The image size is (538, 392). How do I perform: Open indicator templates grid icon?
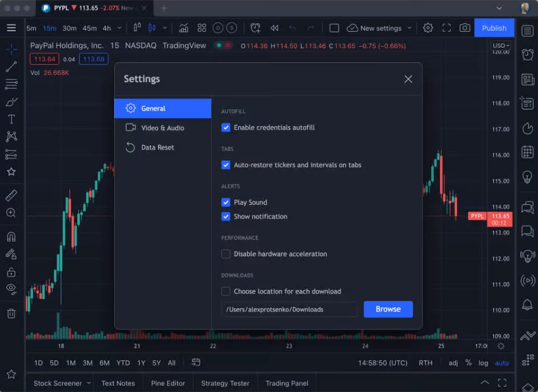click(202, 27)
